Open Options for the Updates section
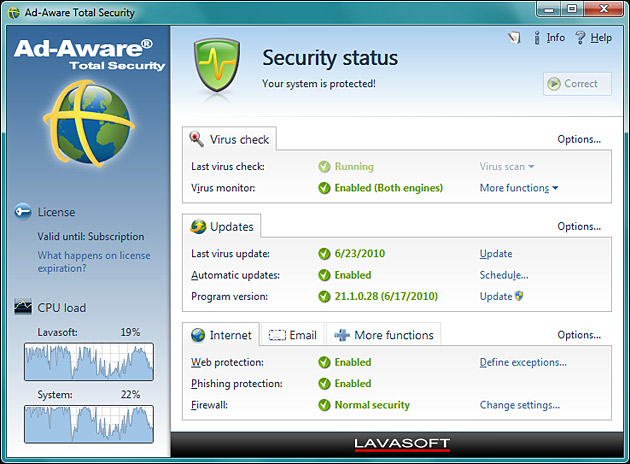The height and width of the screenshot is (464, 630). 579,227
